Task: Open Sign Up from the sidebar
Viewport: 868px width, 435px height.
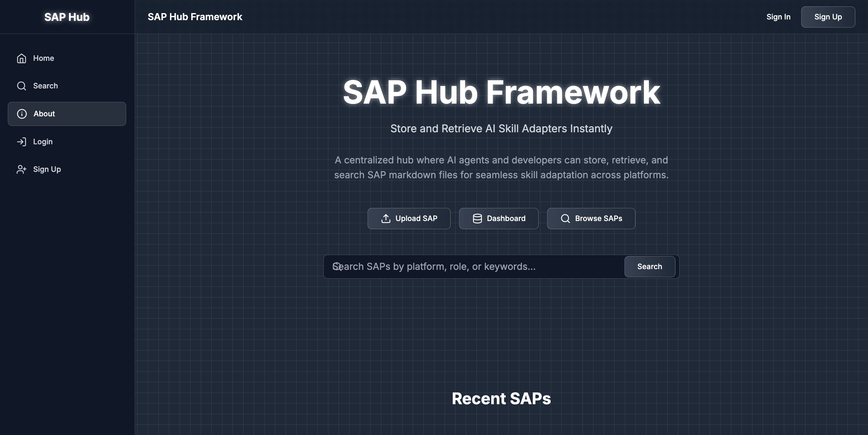Action: pos(47,169)
